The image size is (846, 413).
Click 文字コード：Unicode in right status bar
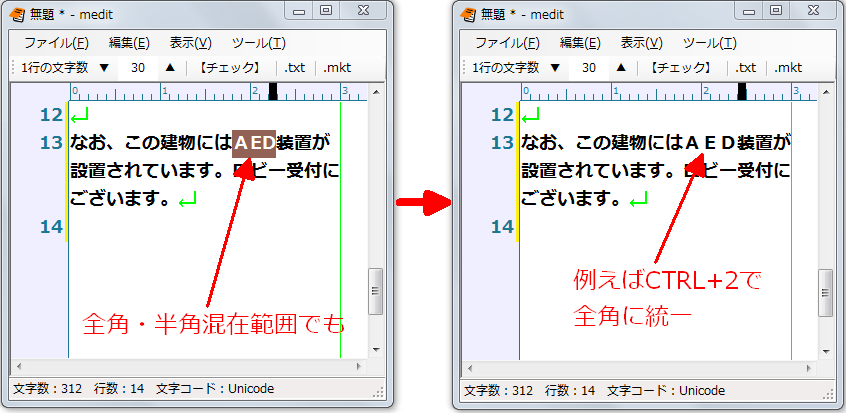pos(666,391)
